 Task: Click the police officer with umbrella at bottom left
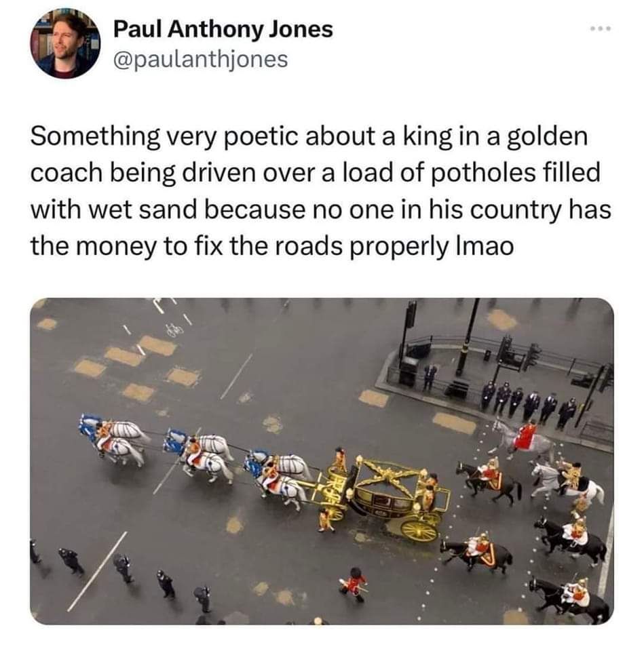(202, 598)
